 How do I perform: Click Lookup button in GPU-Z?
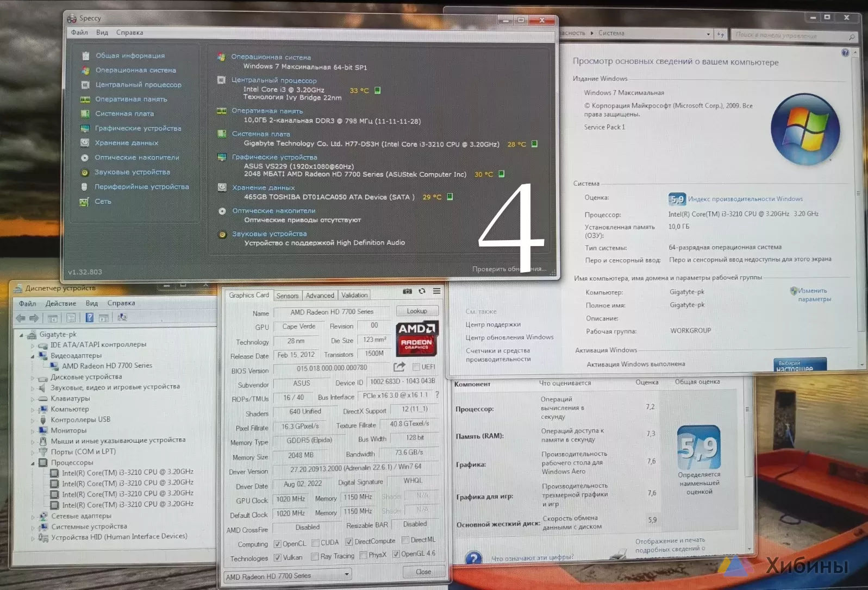coord(417,311)
